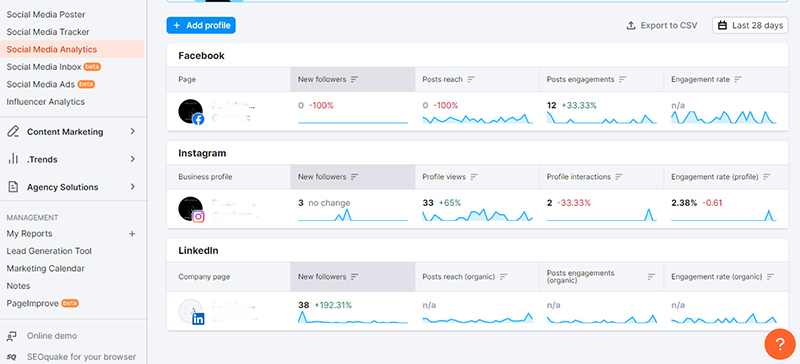Open Social Media Ads beta
This screenshot has height=364, width=800.
tap(51, 84)
